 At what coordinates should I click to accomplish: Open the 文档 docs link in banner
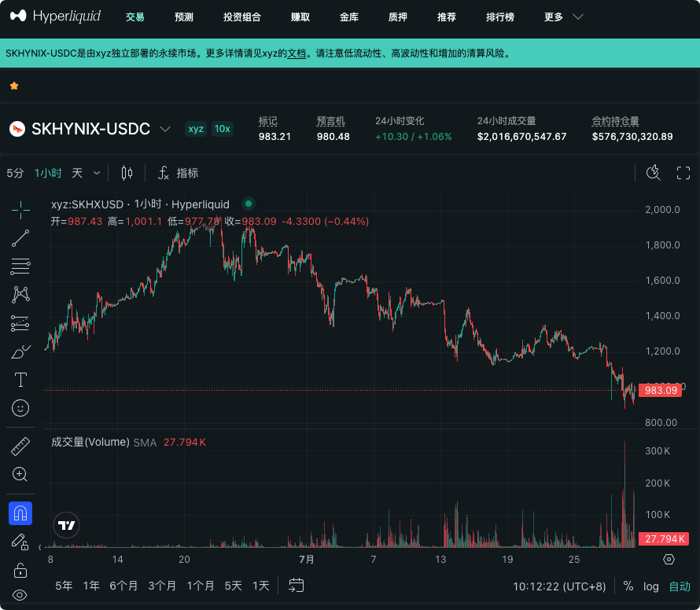point(297,53)
